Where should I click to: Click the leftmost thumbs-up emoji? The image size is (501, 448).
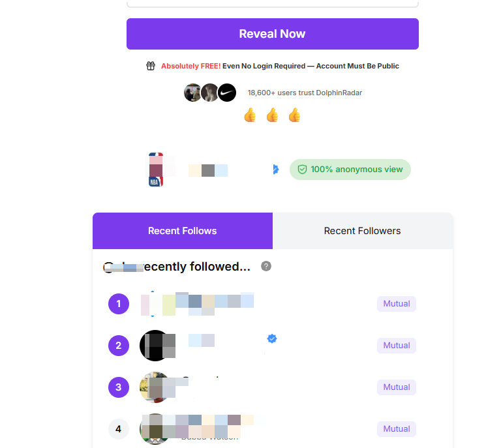250,115
